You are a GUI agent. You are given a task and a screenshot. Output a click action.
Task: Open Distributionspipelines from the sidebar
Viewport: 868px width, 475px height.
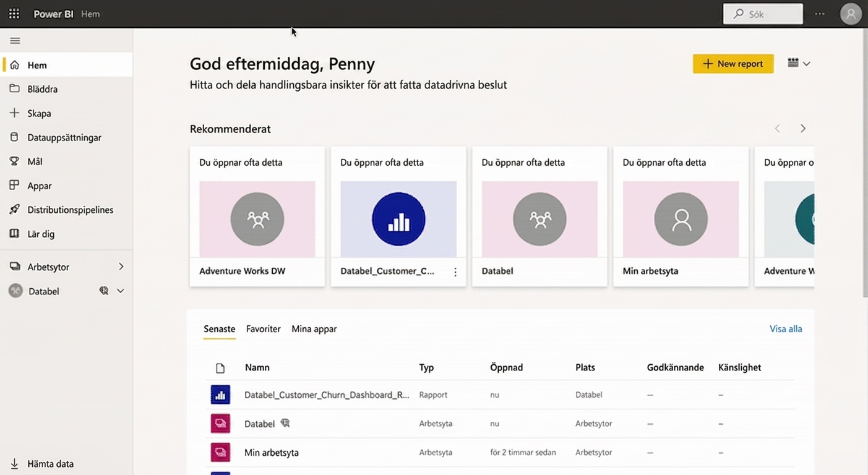point(71,210)
